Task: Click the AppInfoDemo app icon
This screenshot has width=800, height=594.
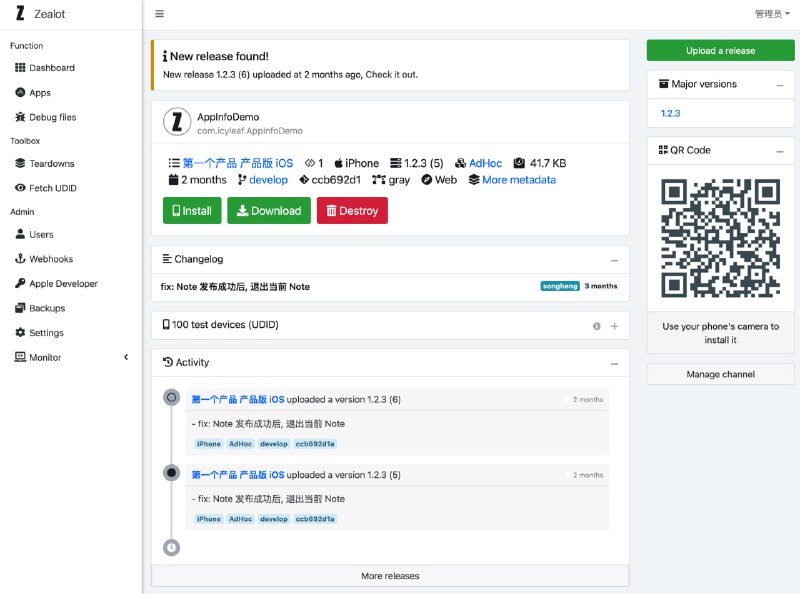Action: coord(177,122)
